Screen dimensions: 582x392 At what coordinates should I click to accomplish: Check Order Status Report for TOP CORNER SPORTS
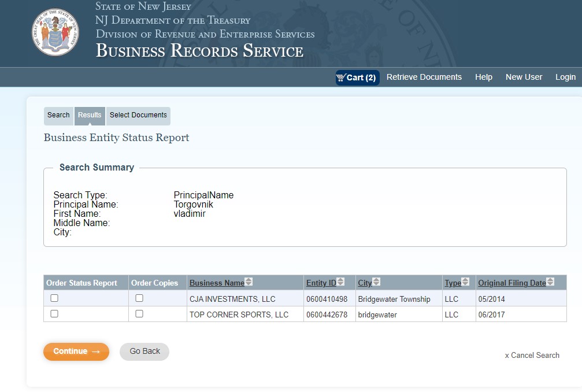[x=54, y=314]
